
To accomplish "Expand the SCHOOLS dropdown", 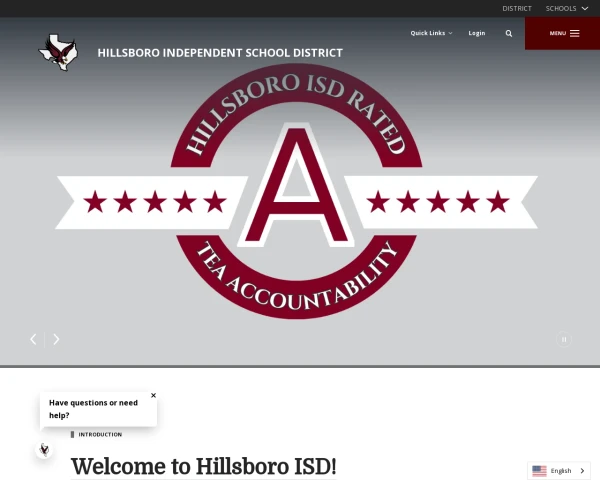I will pyautogui.click(x=566, y=8).
